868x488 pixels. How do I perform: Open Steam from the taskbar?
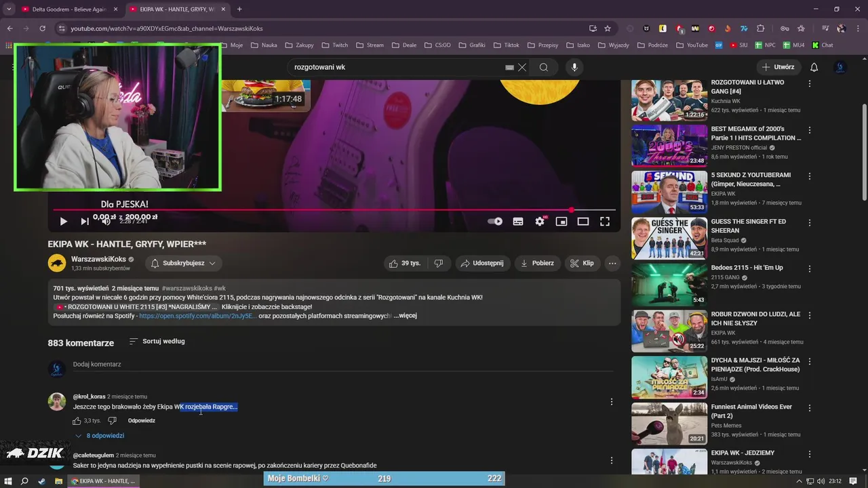pos(42,481)
